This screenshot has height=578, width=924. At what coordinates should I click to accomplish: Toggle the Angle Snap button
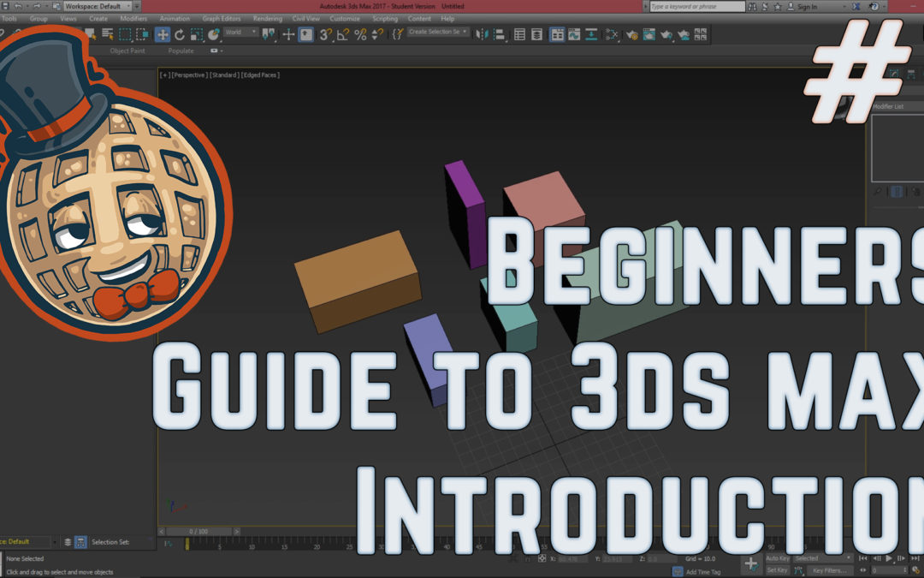click(343, 34)
